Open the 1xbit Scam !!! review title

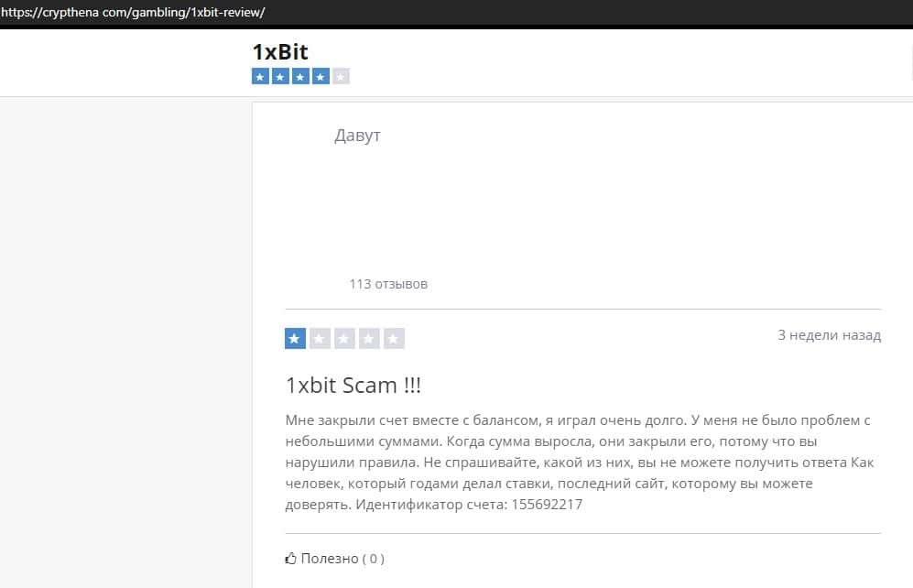(x=353, y=385)
